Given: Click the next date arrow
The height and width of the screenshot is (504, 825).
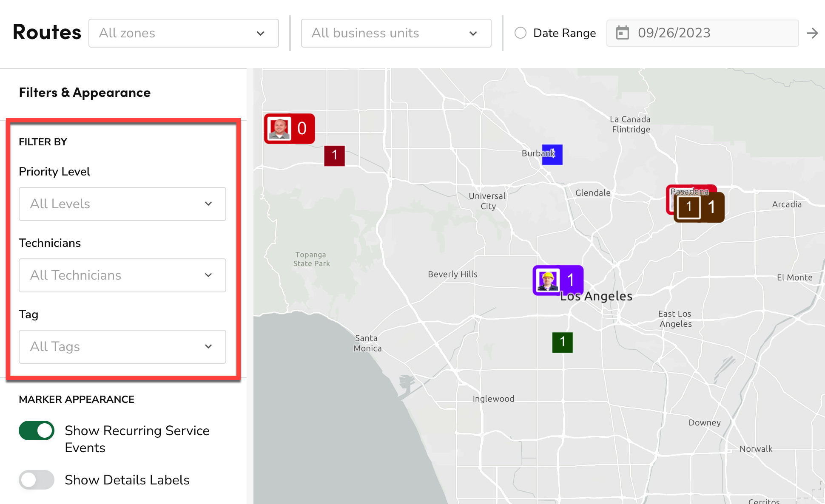Looking at the screenshot, I should pyautogui.click(x=812, y=33).
